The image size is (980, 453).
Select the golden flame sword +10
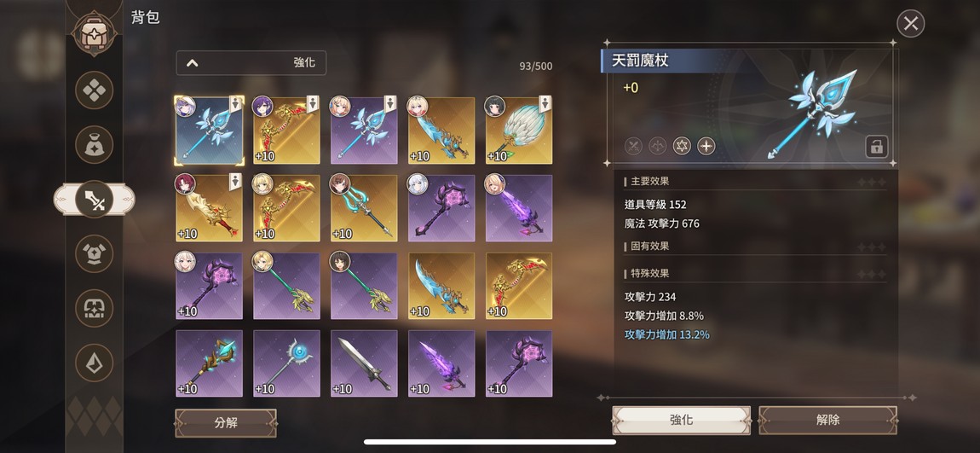click(209, 207)
